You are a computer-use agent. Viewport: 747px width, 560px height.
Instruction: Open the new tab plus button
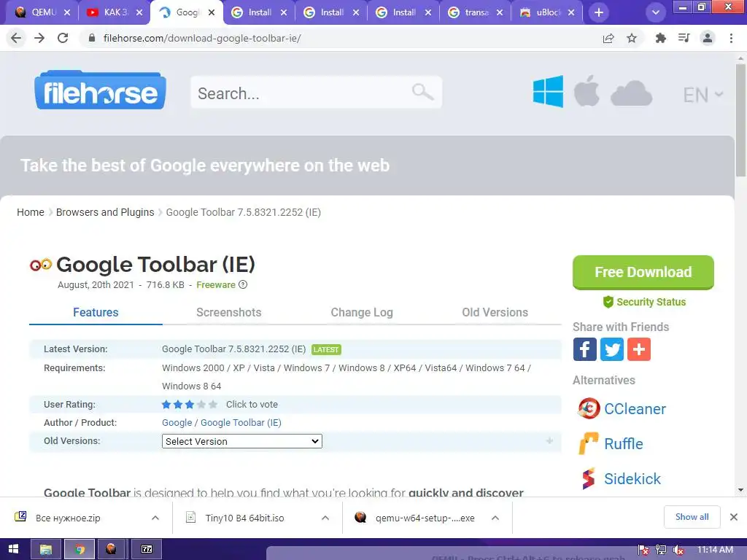pyautogui.click(x=599, y=12)
